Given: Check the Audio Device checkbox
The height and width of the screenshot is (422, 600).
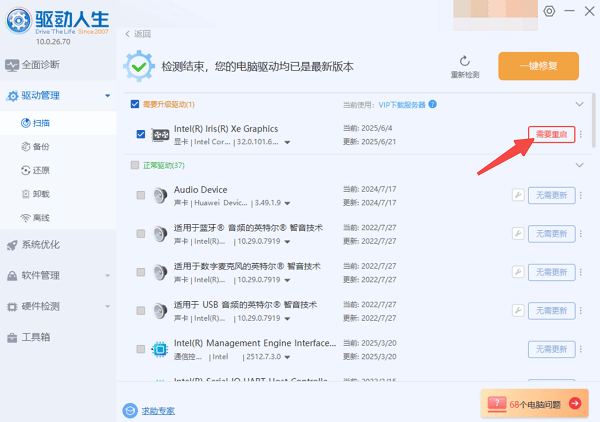Looking at the screenshot, I should (x=141, y=195).
